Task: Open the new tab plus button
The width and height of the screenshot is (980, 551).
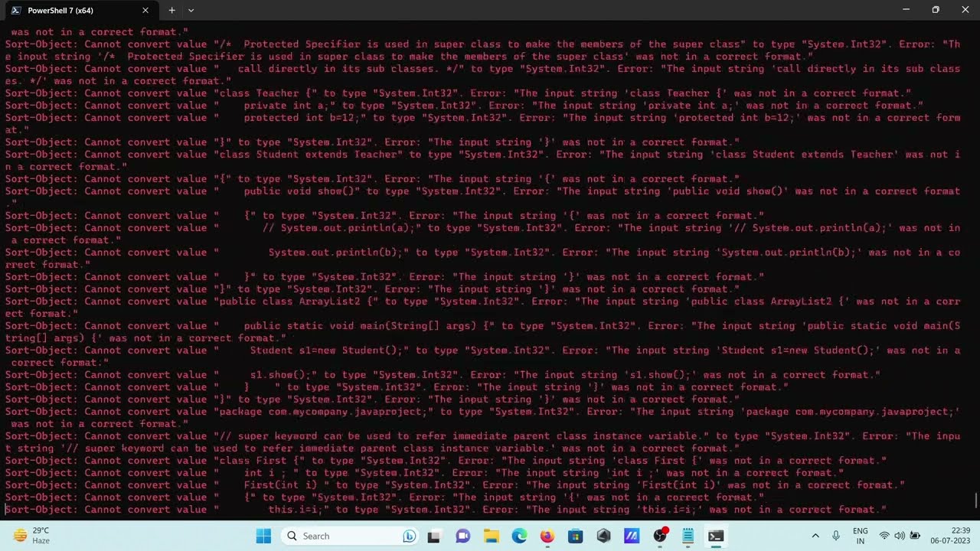Action: (x=171, y=10)
